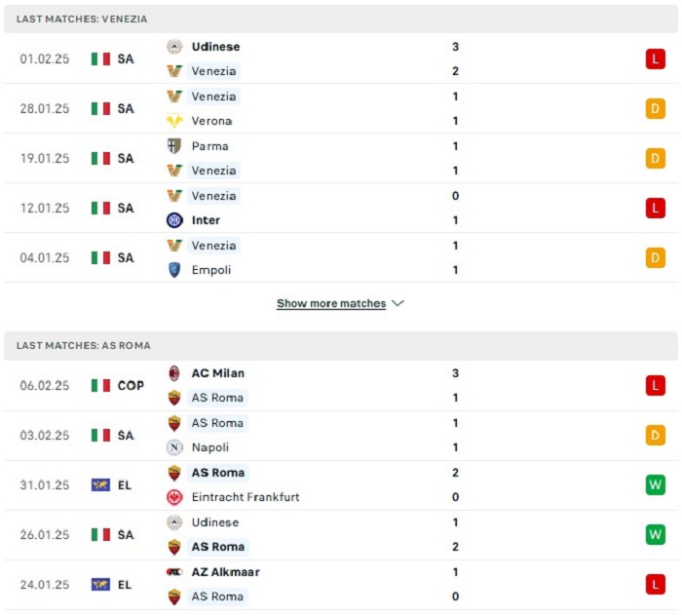The height and width of the screenshot is (616, 682).
Task: Click the Udinese crest in the 01.02.25 match
Action: pos(174,47)
